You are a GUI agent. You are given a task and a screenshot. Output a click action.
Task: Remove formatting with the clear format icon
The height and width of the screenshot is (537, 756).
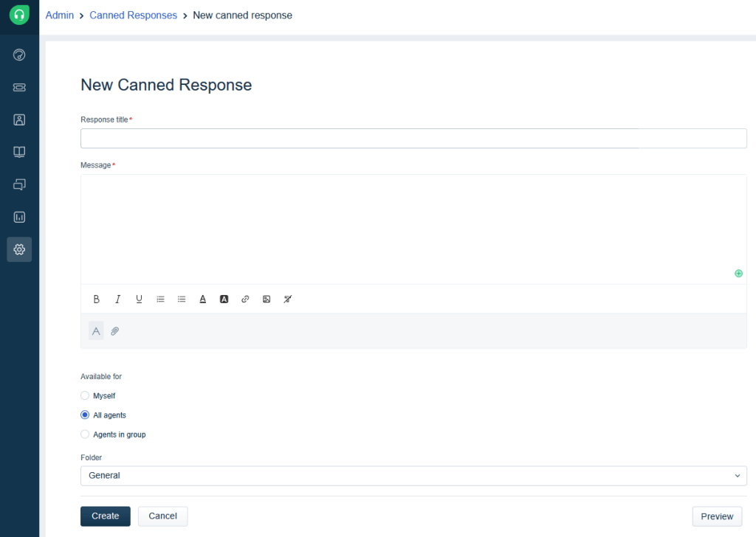(x=287, y=299)
